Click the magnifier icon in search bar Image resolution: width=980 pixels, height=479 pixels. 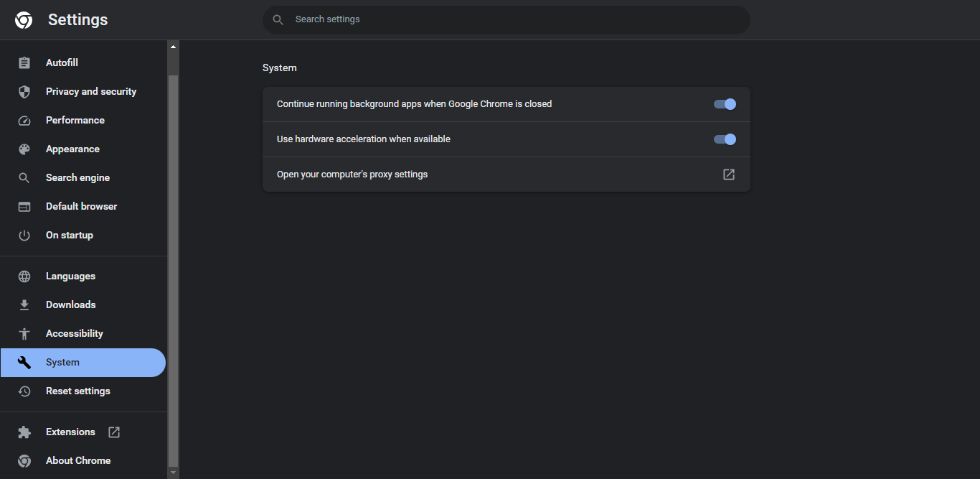pyautogui.click(x=278, y=19)
